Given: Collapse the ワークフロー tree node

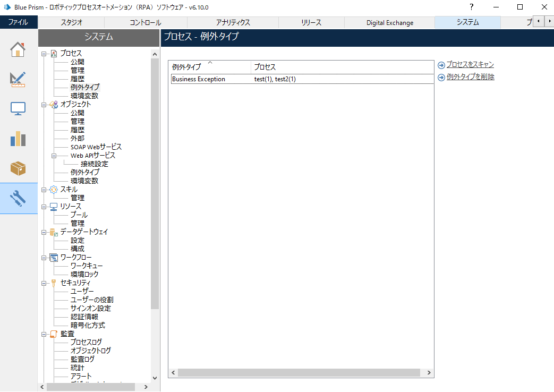Looking at the screenshot, I should pos(44,258).
